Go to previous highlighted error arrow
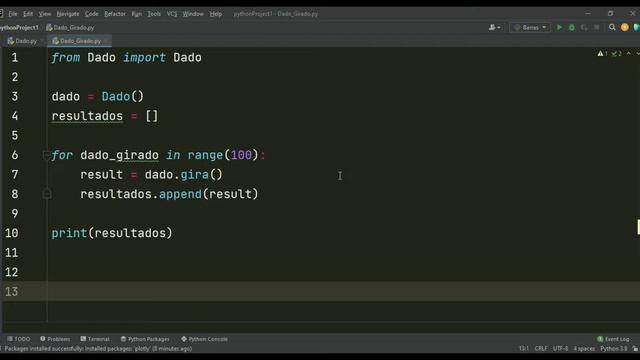 [629, 53]
